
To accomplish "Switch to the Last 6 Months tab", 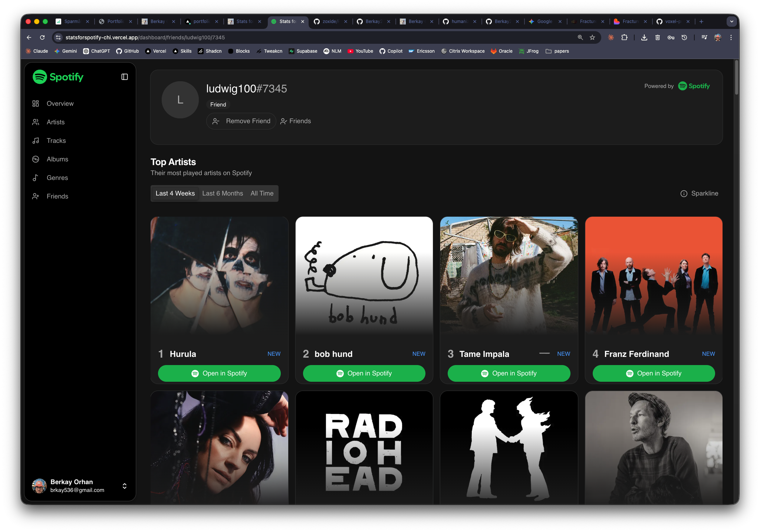I will [x=222, y=193].
